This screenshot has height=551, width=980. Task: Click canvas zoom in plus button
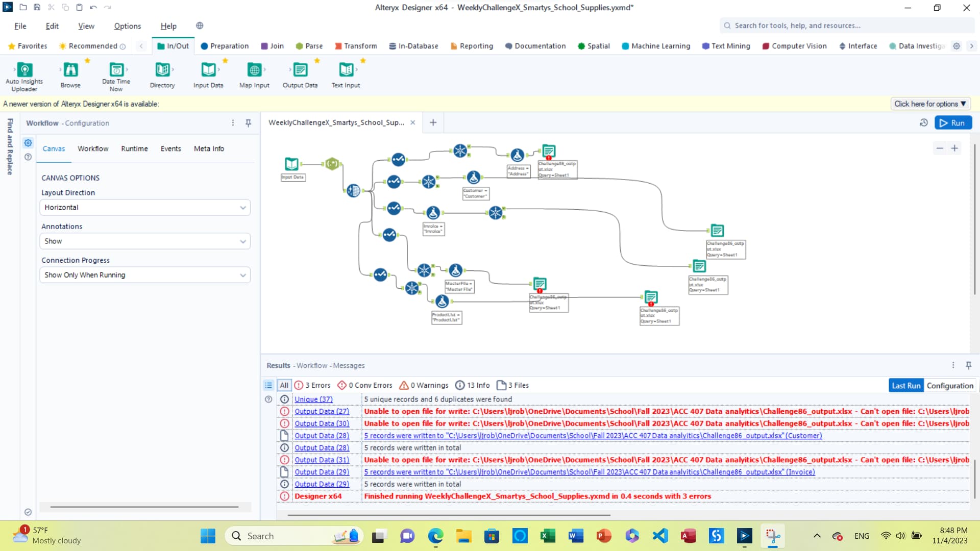pyautogui.click(x=954, y=148)
